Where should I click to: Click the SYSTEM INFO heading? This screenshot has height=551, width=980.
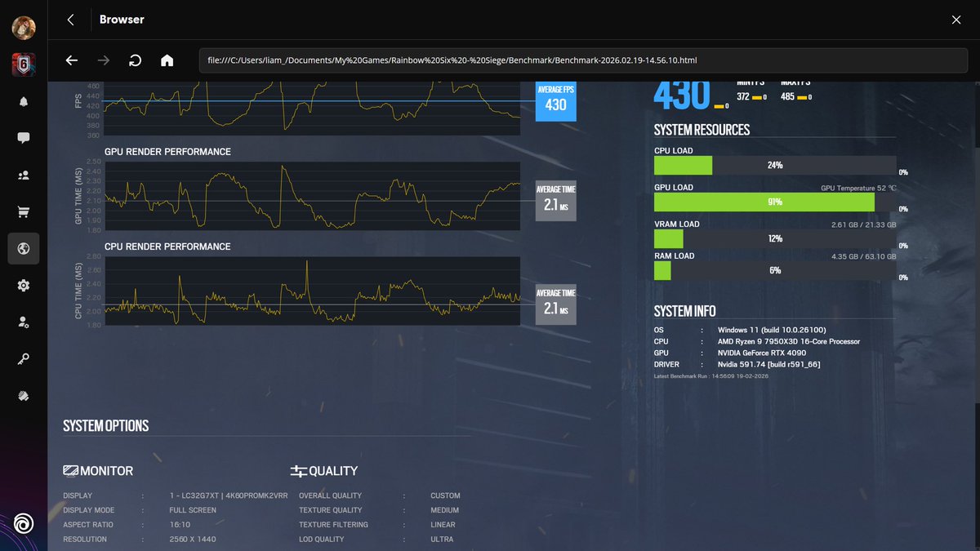685,311
